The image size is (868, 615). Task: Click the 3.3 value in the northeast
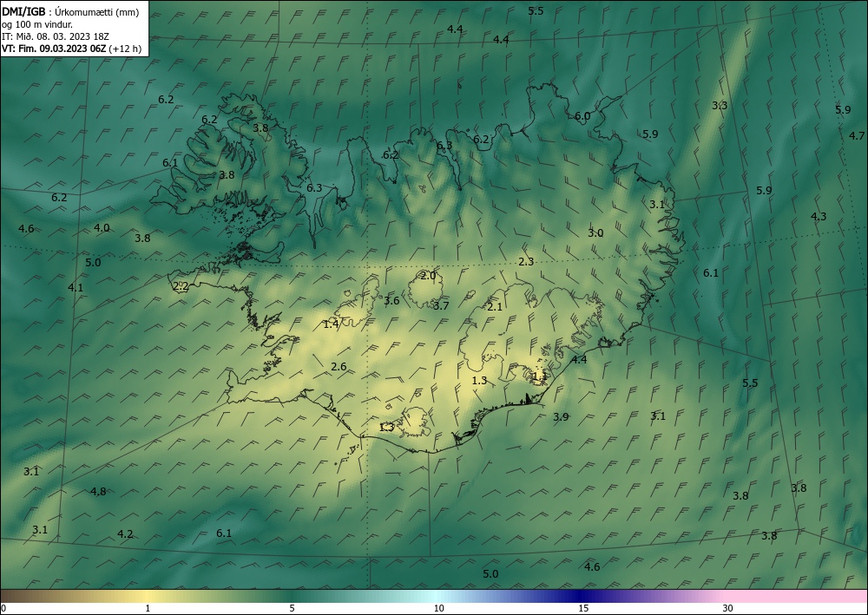720,105
